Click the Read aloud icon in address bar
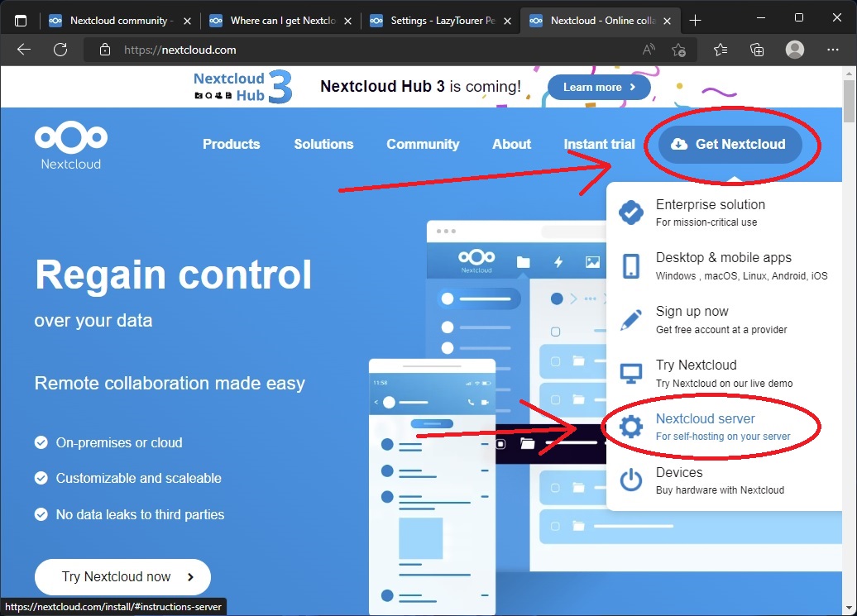 coord(648,50)
